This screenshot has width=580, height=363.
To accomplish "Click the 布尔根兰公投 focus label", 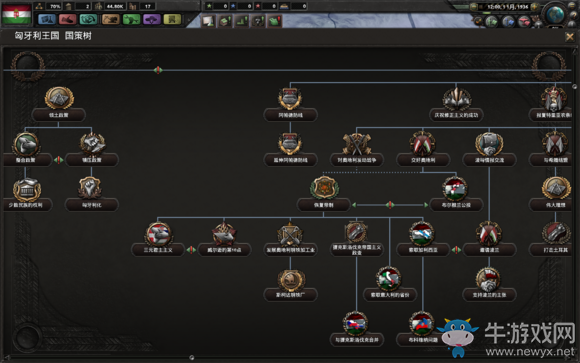I will tap(456, 205).
